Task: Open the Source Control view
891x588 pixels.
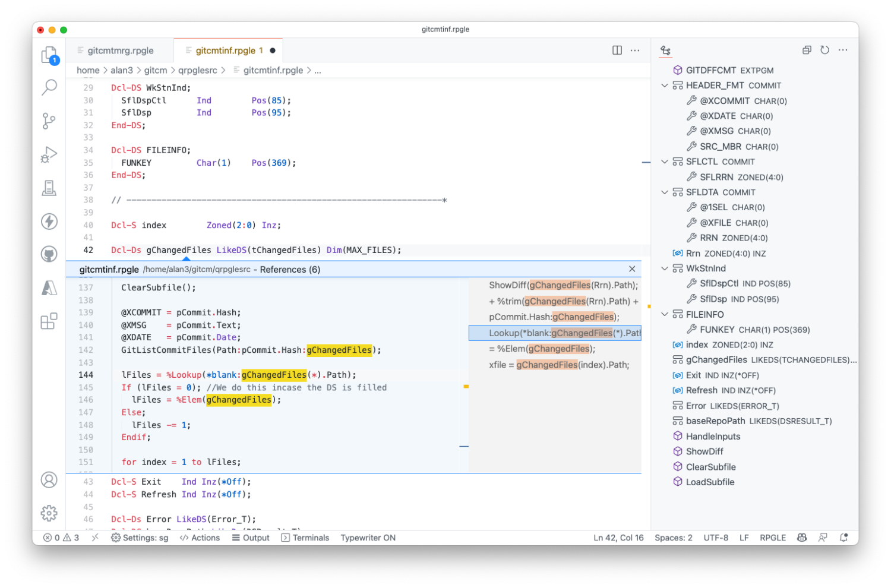Action: coord(49,121)
